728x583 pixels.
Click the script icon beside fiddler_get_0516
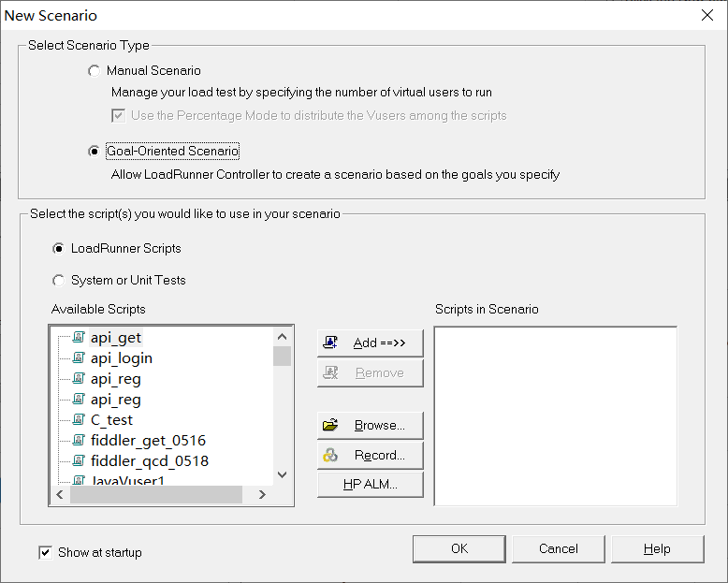79,441
